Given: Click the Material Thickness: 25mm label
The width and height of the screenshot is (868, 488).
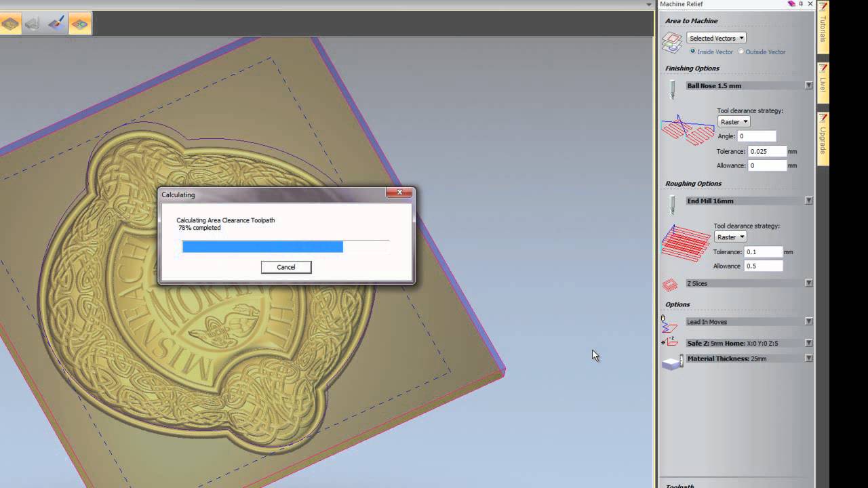Looking at the screenshot, I should coord(727,359).
